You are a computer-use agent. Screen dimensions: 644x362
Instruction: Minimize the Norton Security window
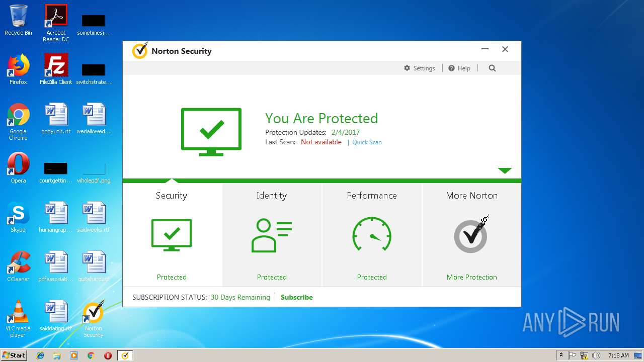tap(485, 49)
